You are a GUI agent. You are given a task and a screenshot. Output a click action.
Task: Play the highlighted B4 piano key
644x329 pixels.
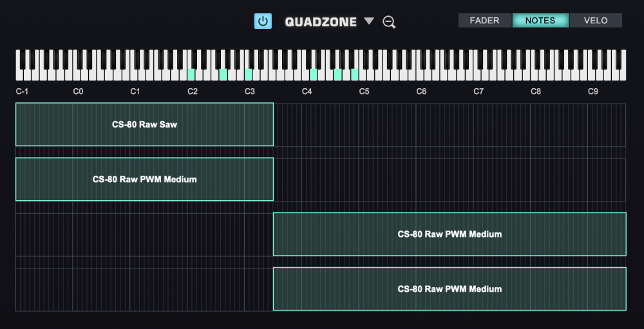354,74
